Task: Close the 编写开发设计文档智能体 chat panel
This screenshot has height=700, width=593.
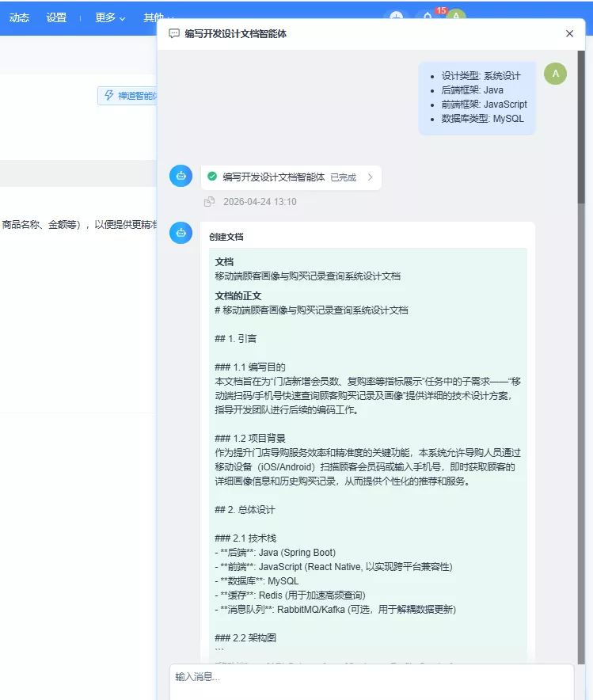Action: tap(569, 33)
